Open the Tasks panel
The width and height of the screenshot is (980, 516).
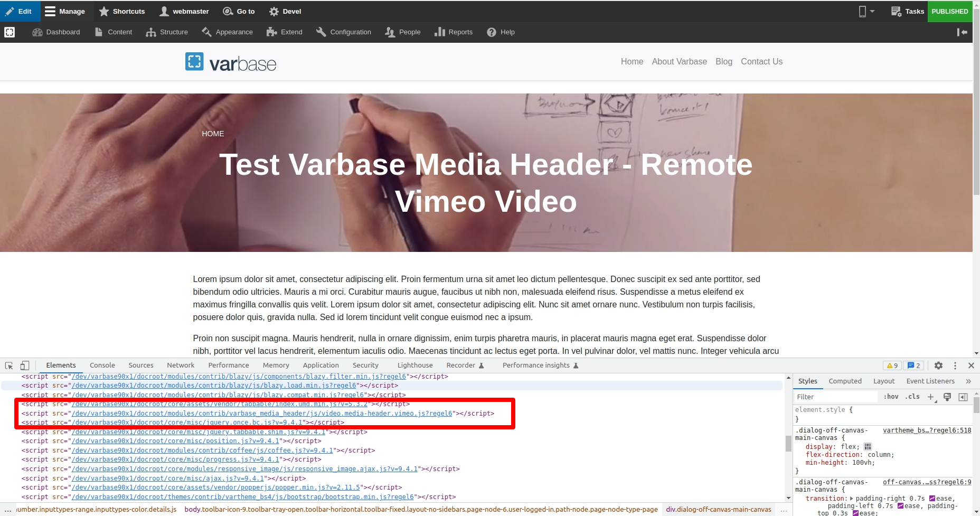pos(907,11)
